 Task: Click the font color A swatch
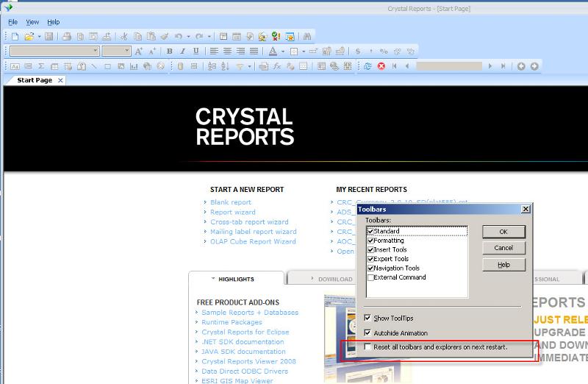click(x=273, y=51)
